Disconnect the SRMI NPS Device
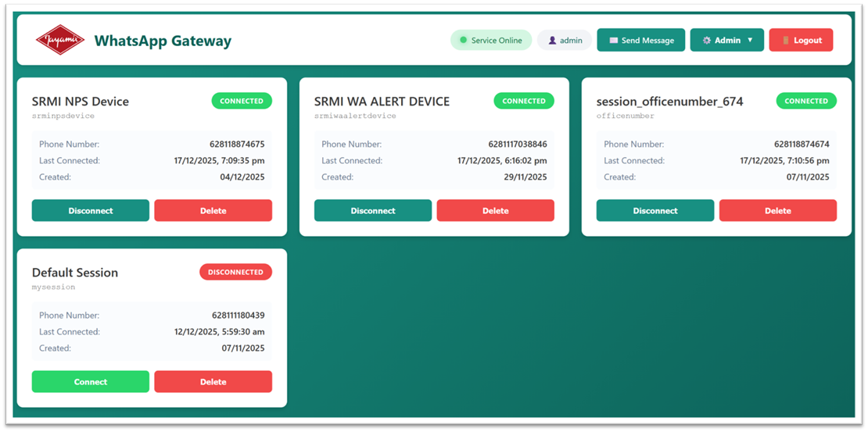Screen dimensions: 868x432 click(90, 211)
